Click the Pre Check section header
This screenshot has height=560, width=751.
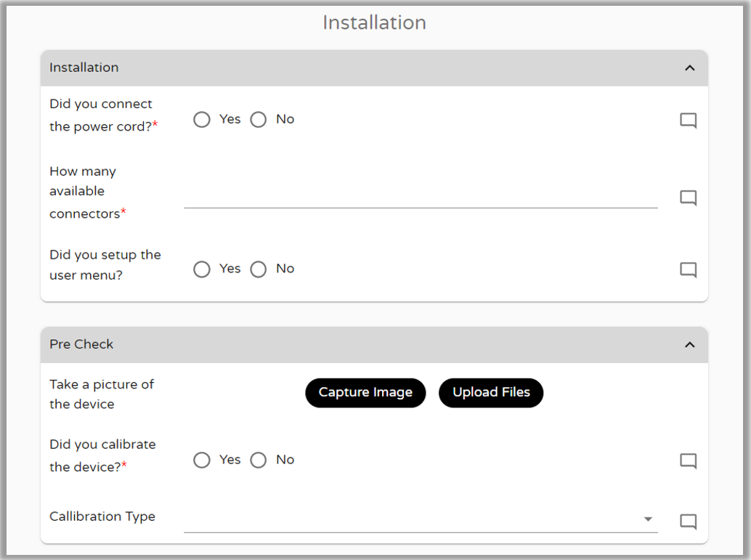(81, 344)
